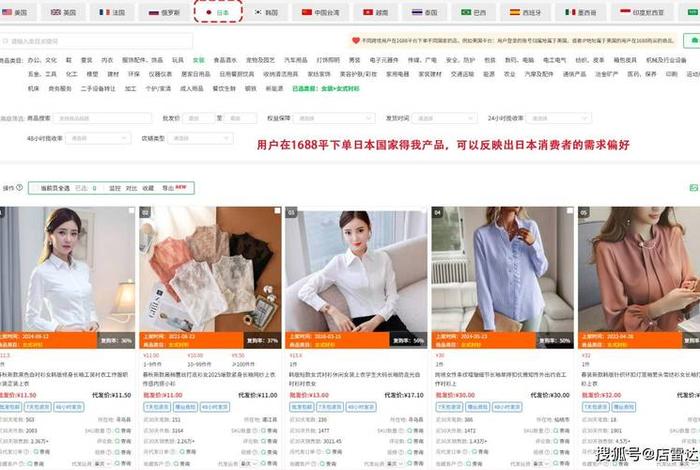Click the 导出 export button
The image size is (700, 470).
coord(166,188)
